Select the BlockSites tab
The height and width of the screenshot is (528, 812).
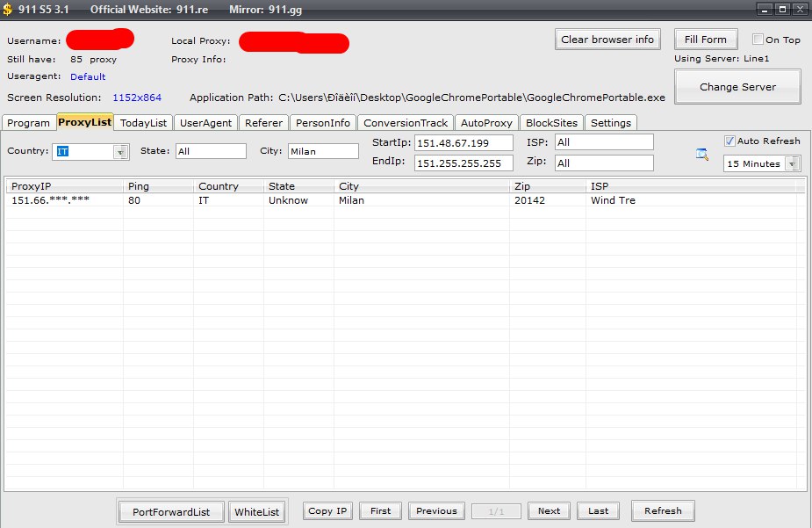551,123
